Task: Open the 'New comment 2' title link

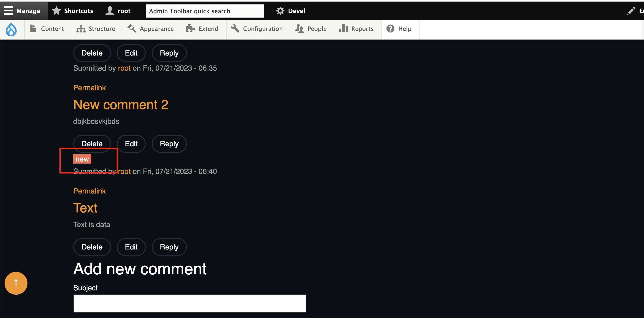Action: (x=121, y=105)
